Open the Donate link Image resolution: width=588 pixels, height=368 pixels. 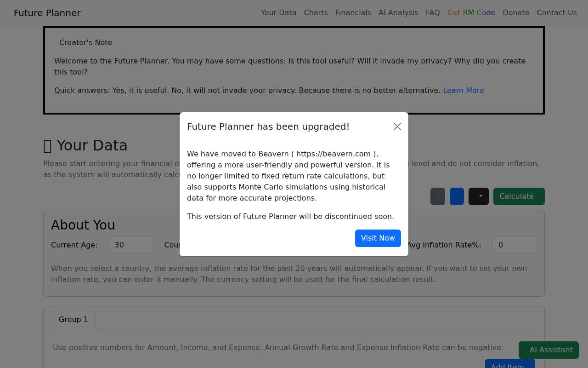point(516,13)
